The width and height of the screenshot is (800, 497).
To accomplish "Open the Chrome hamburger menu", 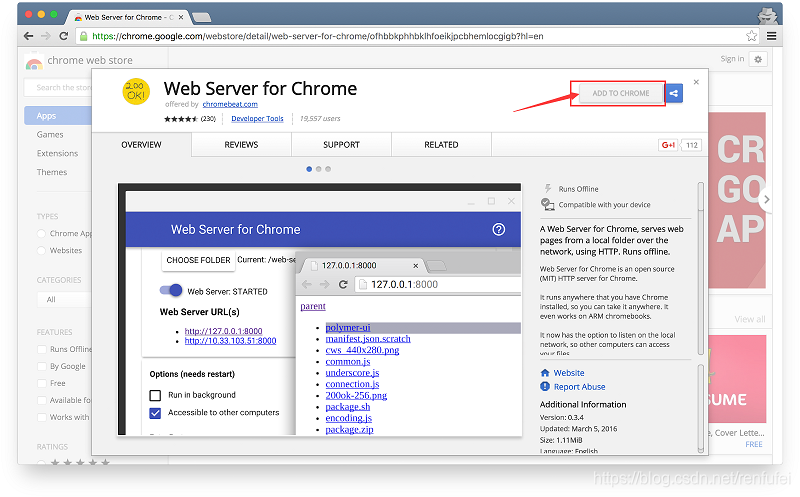I will pos(771,36).
